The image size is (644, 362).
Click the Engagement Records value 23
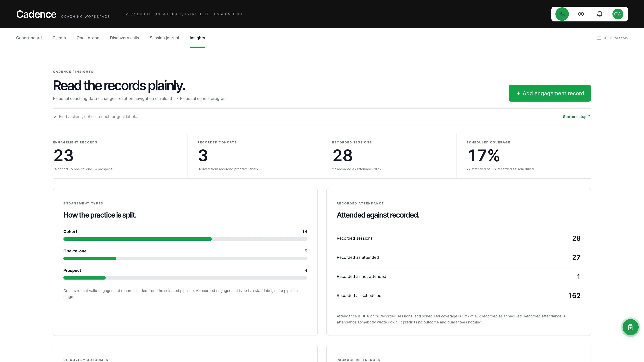[x=64, y=155]
